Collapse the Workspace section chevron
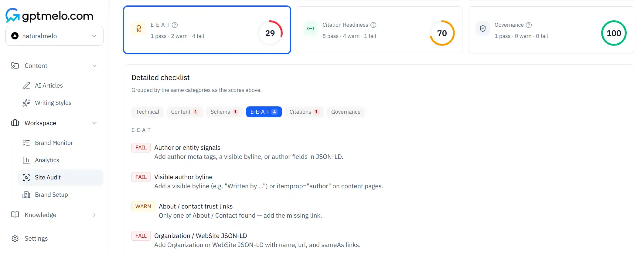 point(94,123)
